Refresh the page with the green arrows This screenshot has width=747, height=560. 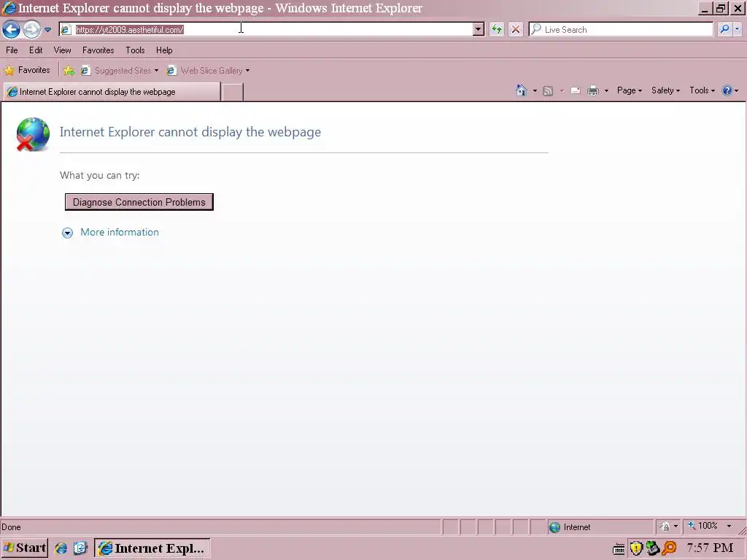click(497, 29)
